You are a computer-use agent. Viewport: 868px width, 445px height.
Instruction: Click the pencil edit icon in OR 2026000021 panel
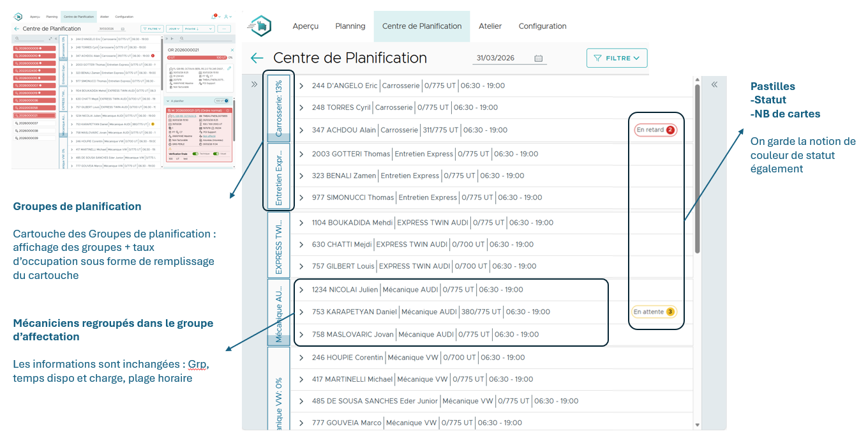pyautogui.click(x=229, y=68)
